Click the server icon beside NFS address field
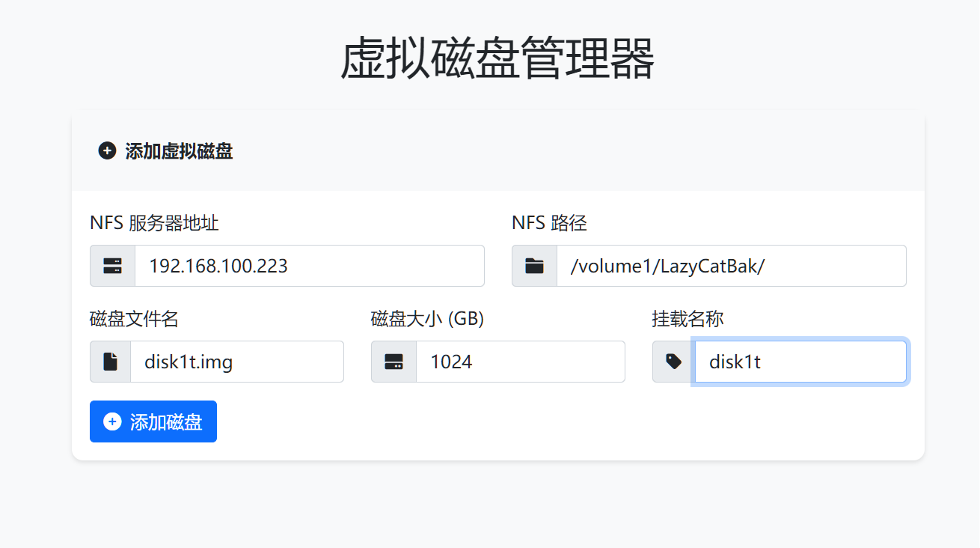This screenshot has height=548, width=980. (112, 266)
